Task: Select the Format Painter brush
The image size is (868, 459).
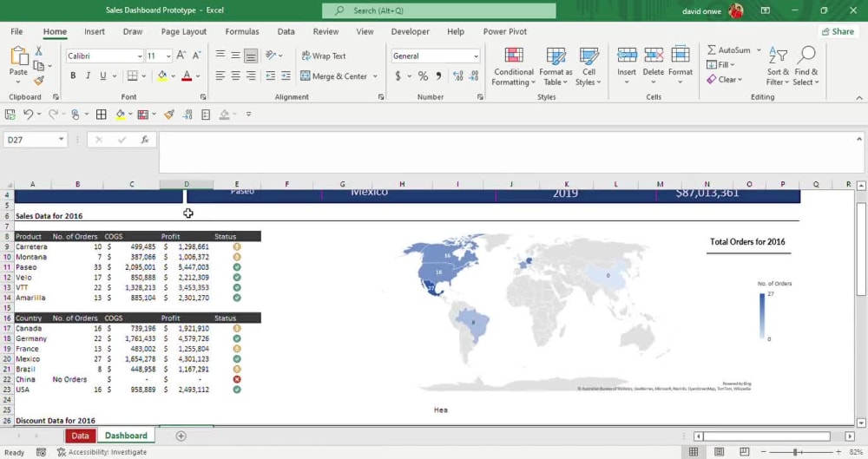Action: pyautogui.click(x=39, y=81)
